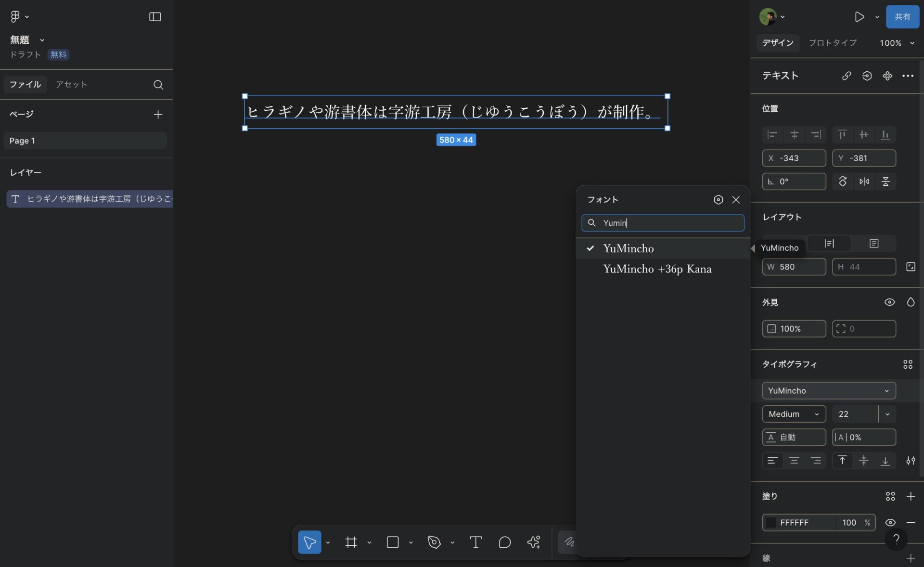Open search in left panel
Screen dimensions: 924x567
click(158, 85)
